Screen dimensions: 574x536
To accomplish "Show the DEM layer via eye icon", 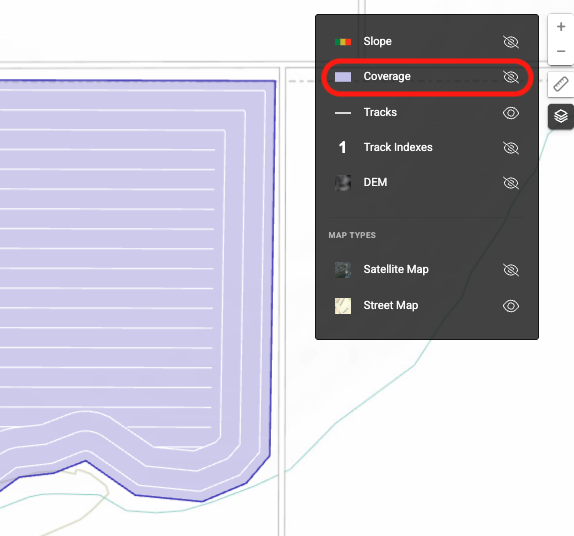I will tap(511, 183).
